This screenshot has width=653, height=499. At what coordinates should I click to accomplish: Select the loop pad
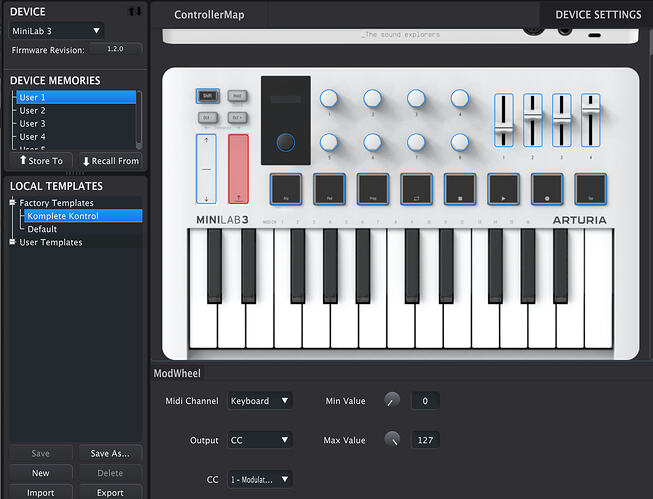tap(416, 189)
